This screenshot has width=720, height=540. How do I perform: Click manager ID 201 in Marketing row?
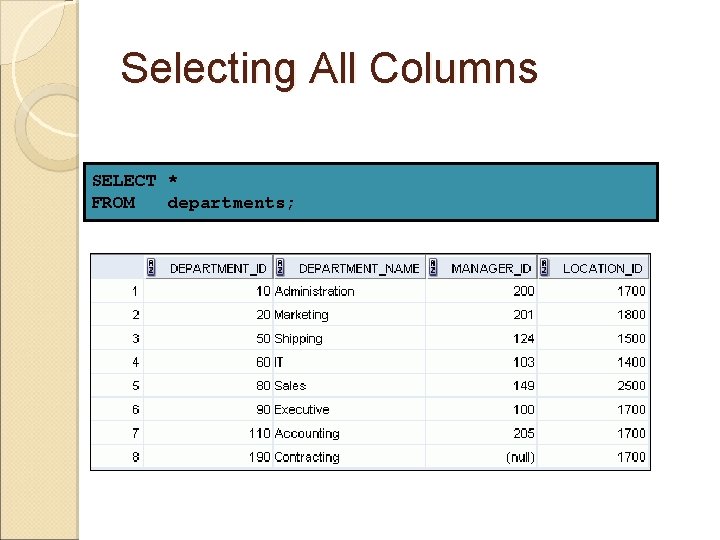481,315
